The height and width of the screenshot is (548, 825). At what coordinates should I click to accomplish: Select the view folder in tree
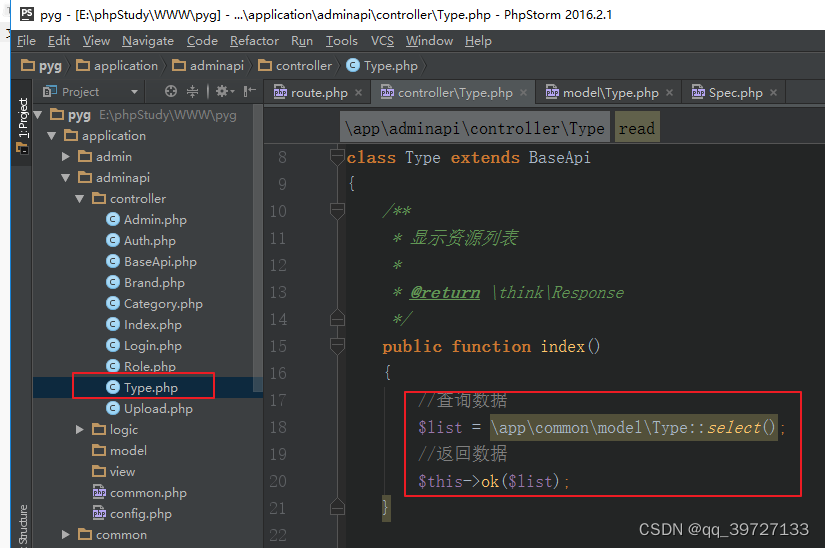[x=114, y=472]
